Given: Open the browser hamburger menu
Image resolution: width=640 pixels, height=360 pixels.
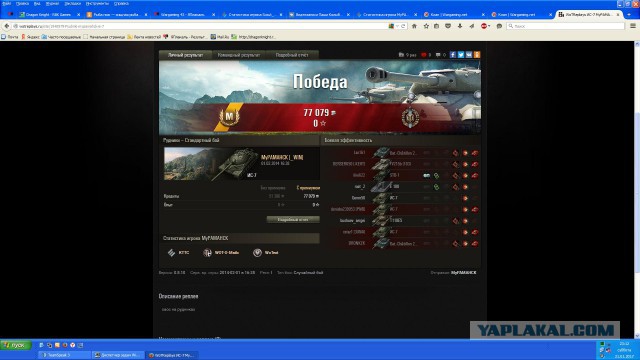Looking at the screenshot, I should coord(633,26).
